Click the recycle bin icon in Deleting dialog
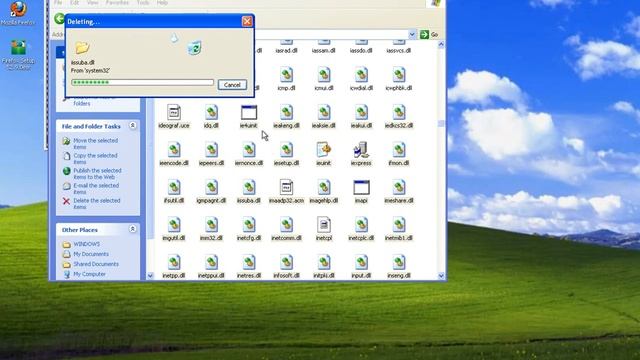The image size is (640, 360). tap(194, 48)
